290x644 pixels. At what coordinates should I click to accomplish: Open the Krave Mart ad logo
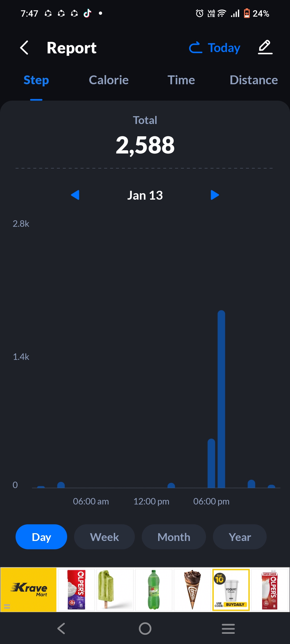pos(29,590)
